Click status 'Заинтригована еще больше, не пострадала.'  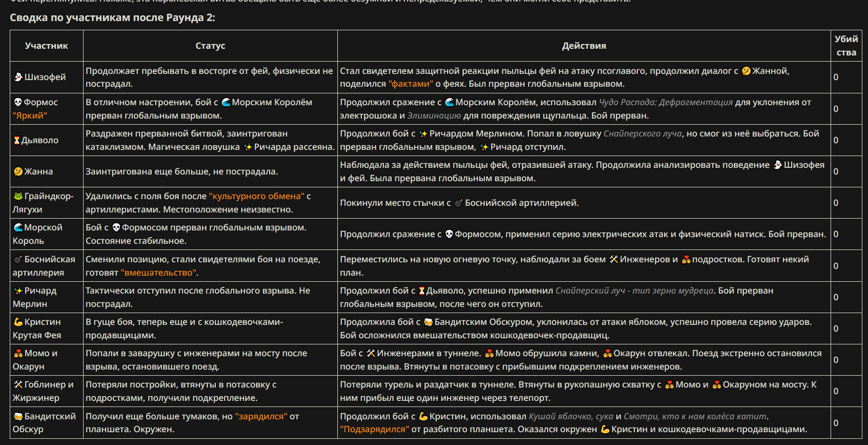tap(181, 171)
